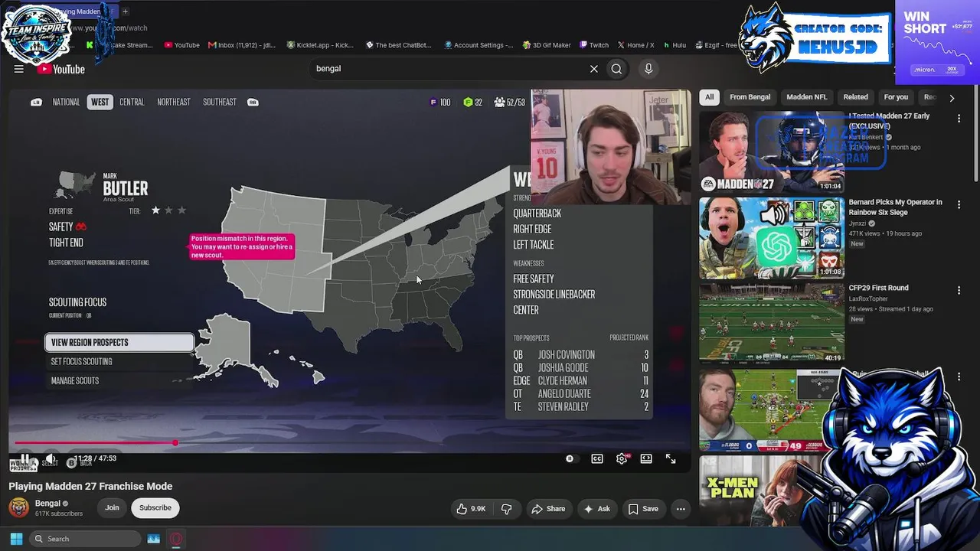Select the "For you" filter chip
Image resolution: width=980 pixels, height=551 pixels.
[x=896, y=97]
